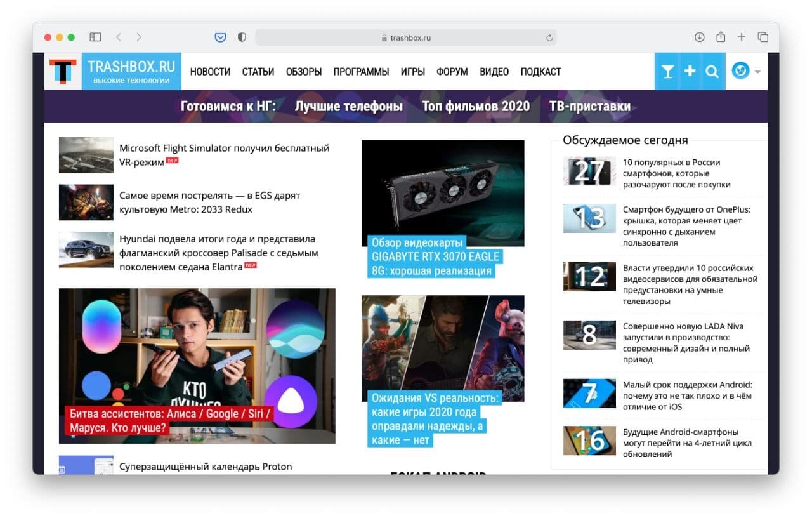Open 10 популярных в России смартфонов article
The height and width of the screenshot is (518, 812).
coord(677,173)
